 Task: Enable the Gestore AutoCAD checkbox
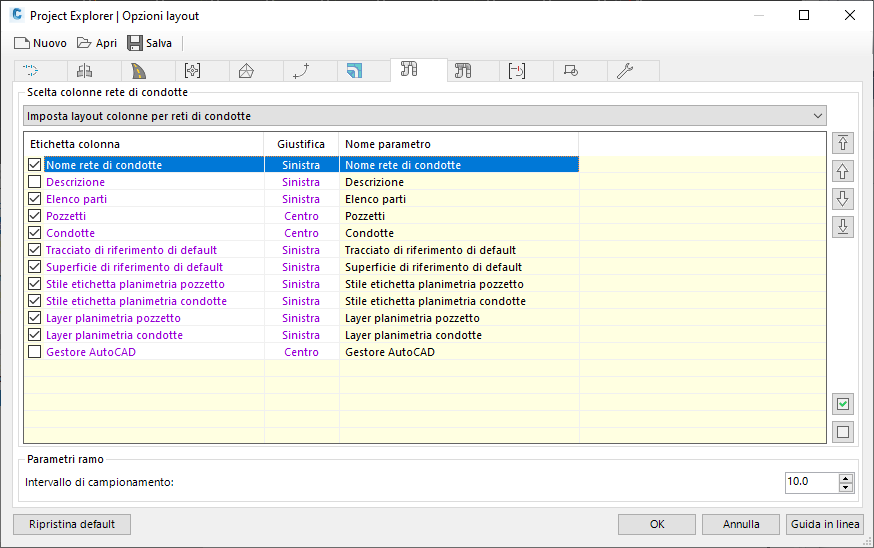(35, 352)
